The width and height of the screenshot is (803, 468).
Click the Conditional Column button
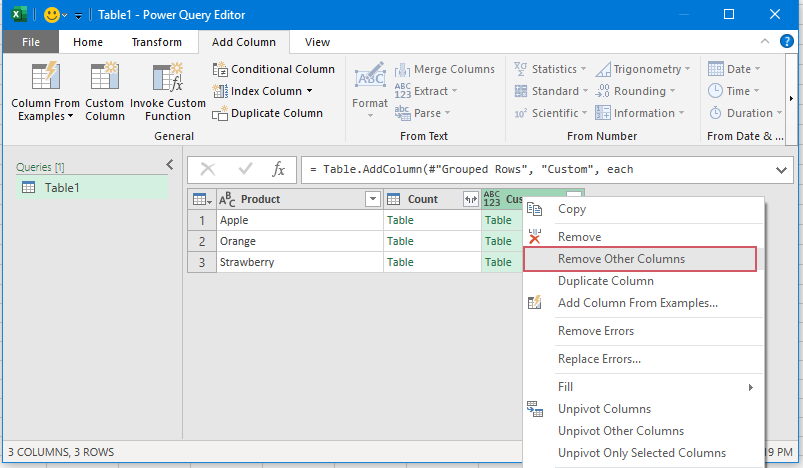tap(274, 69)
